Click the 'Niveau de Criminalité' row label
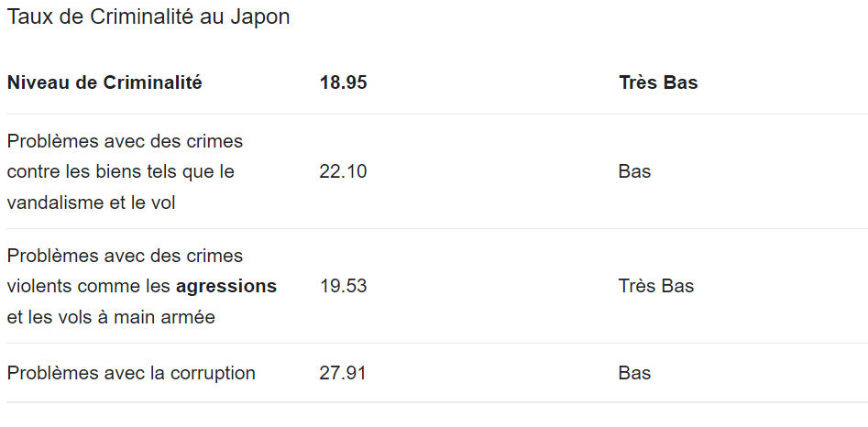The image size is (868, 427). click(104, 82)
